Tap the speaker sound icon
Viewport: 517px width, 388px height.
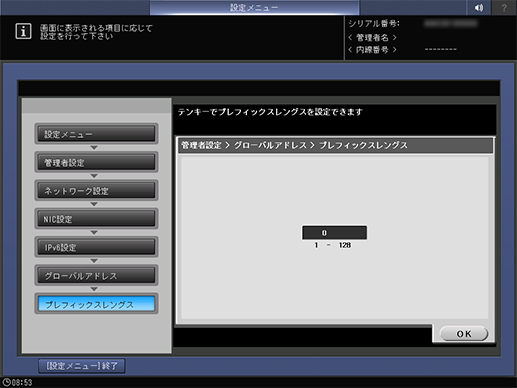pos(478,7)
